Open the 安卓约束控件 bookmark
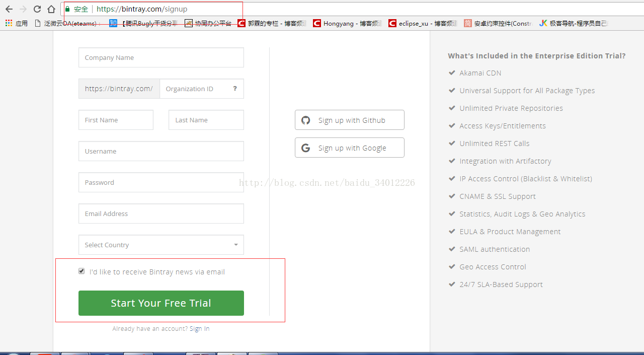644x355 pixels. tap(498, 23)
